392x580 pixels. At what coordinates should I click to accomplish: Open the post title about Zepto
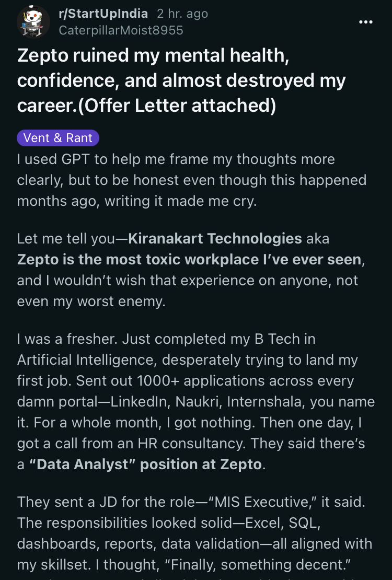pyautogui.click(x=181, y=81)
